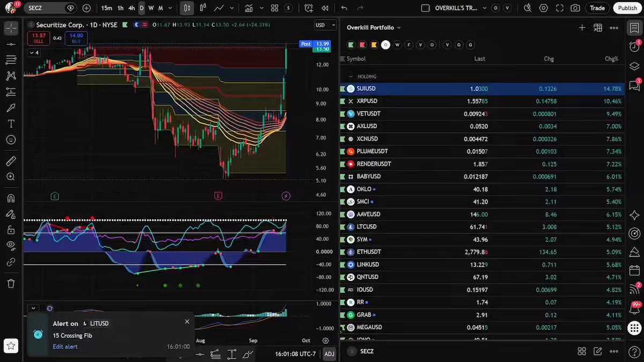Click the Publish button

pos(627,8)
